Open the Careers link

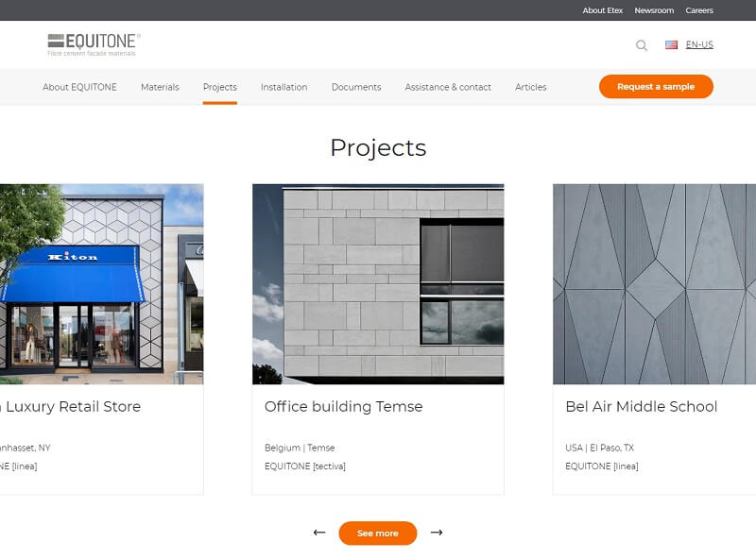pyautogui.click(x=699, y=10)
